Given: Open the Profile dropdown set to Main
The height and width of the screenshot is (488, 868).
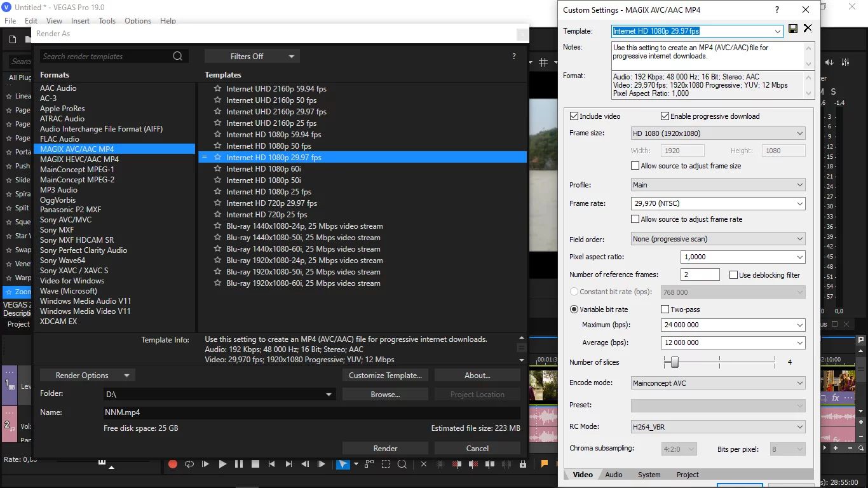Looking at the screenshot, I should coord(718,185).
